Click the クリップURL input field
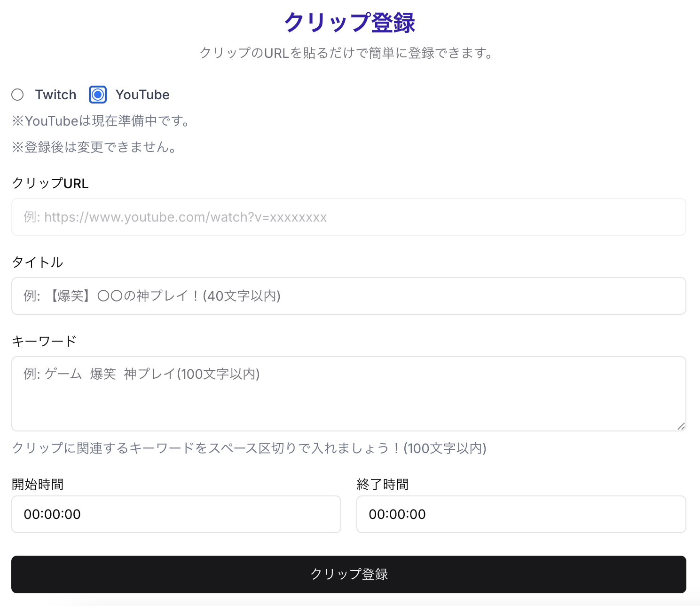This screenshot has height=606, width=700. click(x=349, y=217)
